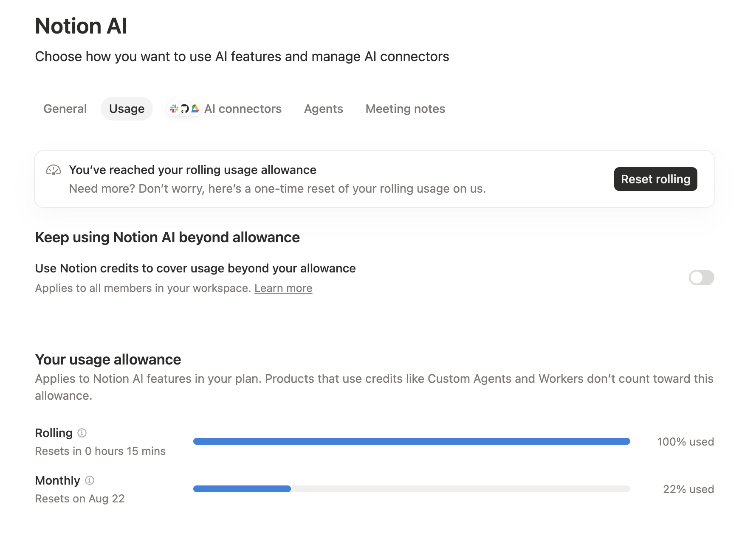Click the info icon next to Monthly

[90, 480]
